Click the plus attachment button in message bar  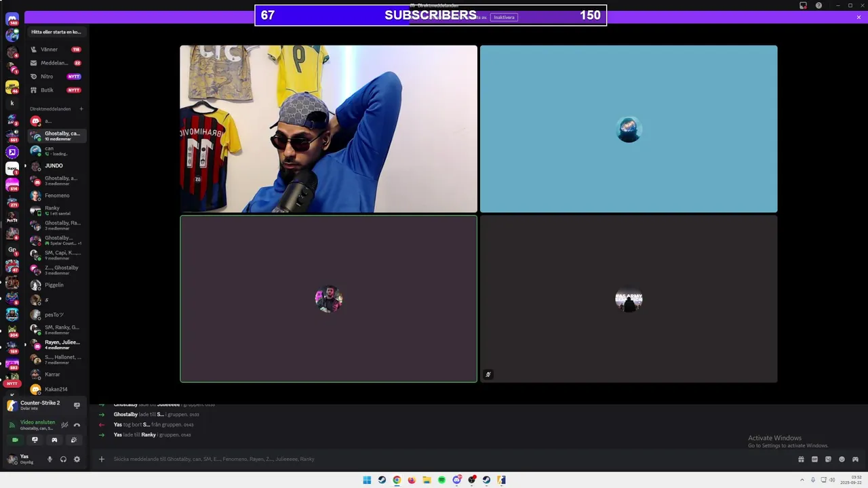(102, 459)
